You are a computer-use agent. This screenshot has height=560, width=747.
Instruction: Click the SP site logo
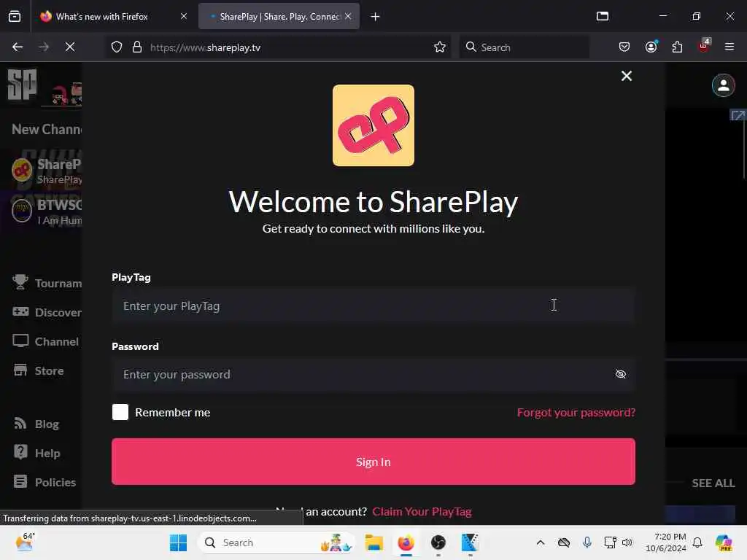[x=22, y=85]
